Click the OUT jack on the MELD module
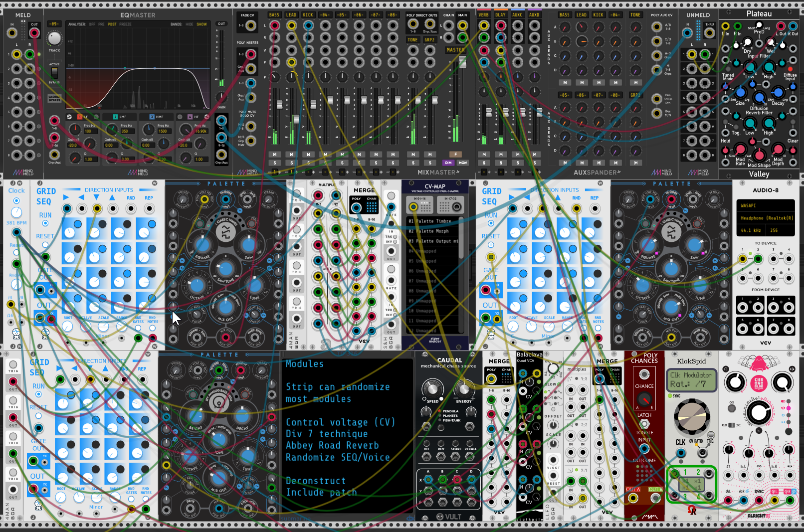 [x=34, y=33]
